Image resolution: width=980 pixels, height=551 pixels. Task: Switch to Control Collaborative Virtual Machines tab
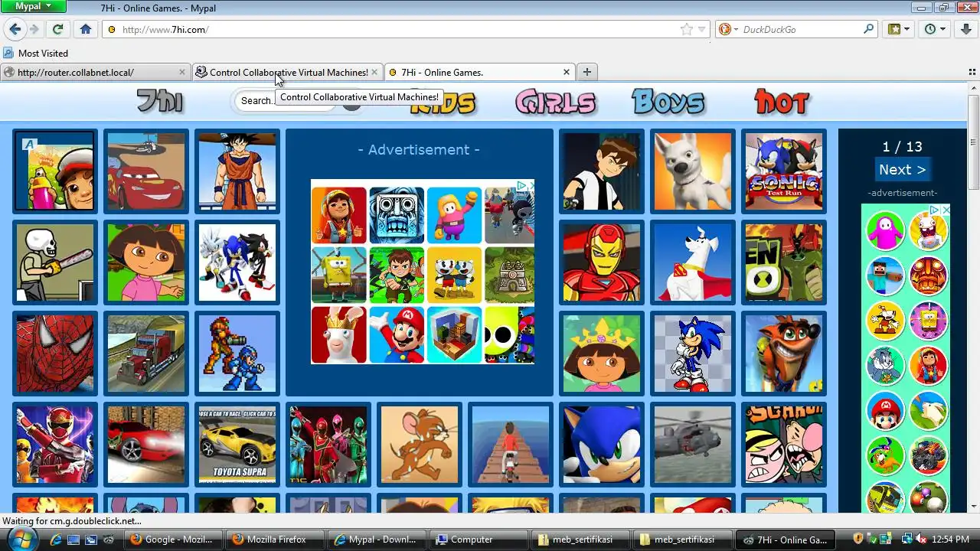click(287, 72)
